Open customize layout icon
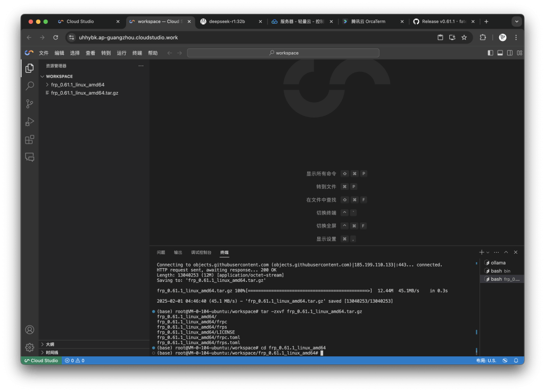This screenshot has width=545, height=392. [519, 53]
